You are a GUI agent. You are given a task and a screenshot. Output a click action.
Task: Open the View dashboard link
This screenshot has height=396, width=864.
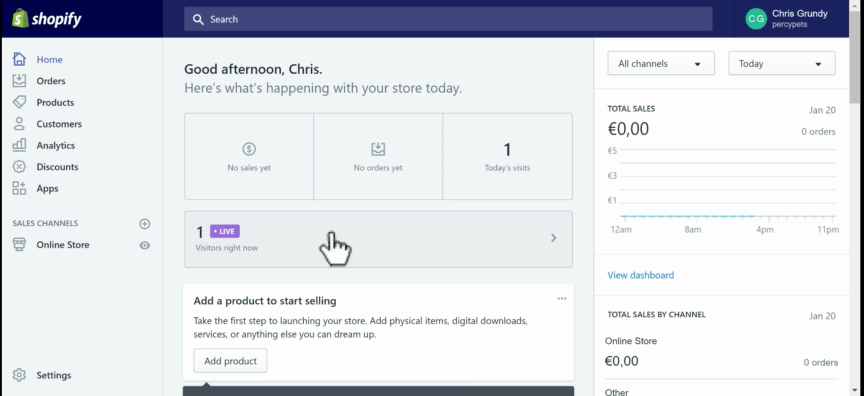(x=640, y=275)
